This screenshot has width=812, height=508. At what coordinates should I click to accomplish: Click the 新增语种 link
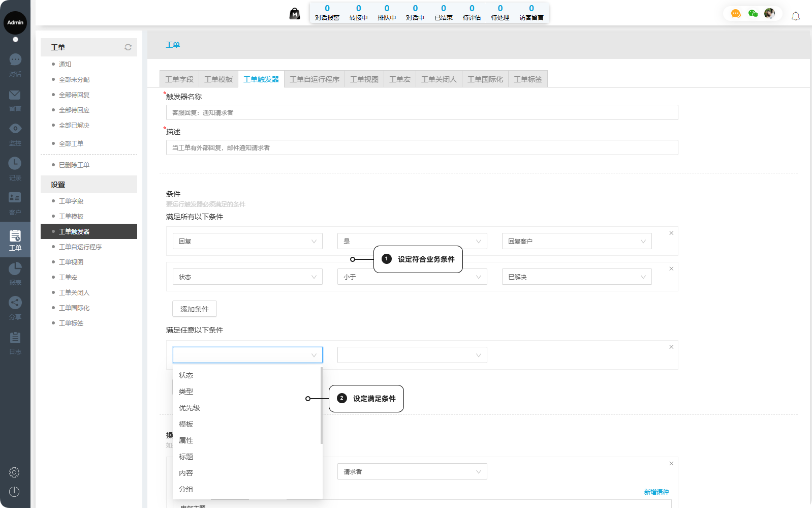pyautogui.click(x=657, y=492)
